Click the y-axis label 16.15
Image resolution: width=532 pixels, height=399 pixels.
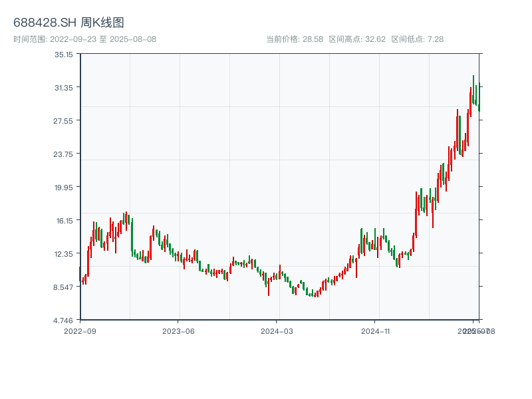point(65,221)
